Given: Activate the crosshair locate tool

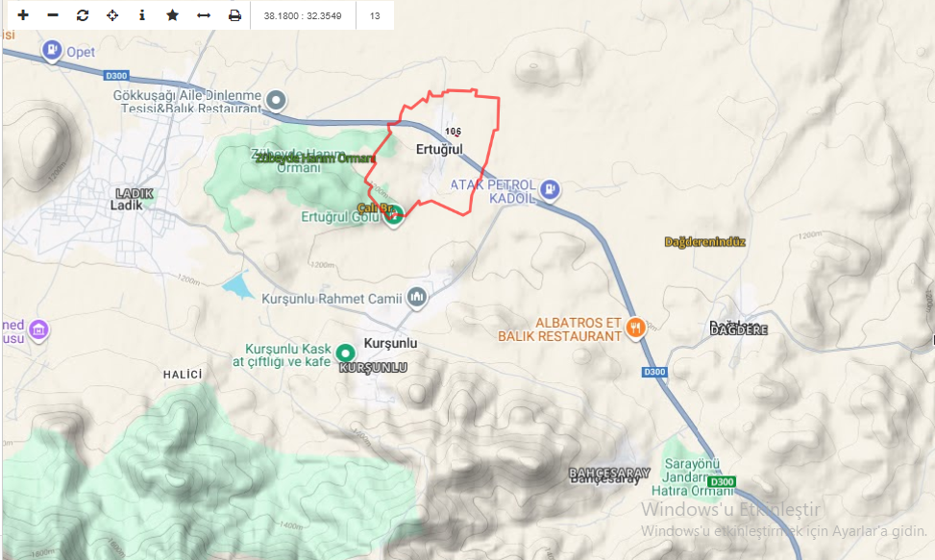Looking at the screenshot, I should 112,15.
